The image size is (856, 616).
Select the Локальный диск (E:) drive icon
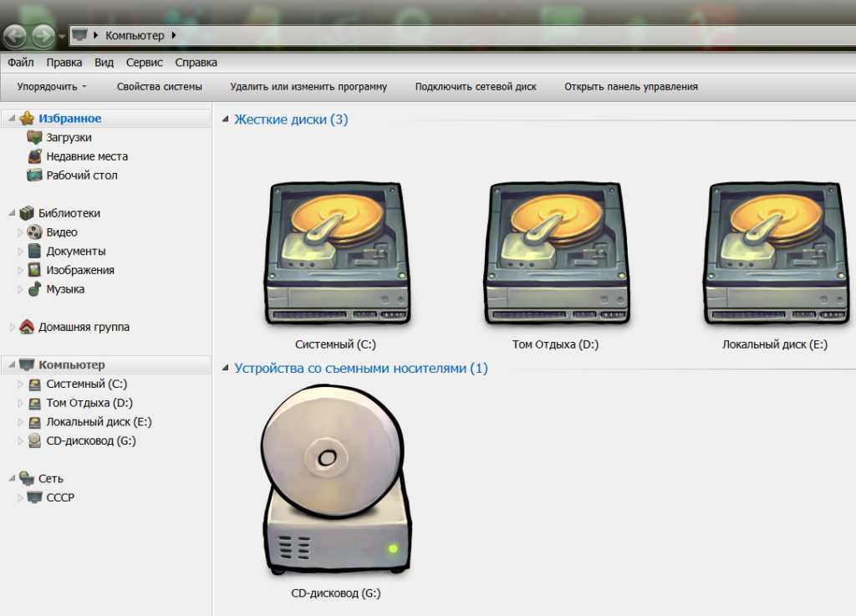775,255
